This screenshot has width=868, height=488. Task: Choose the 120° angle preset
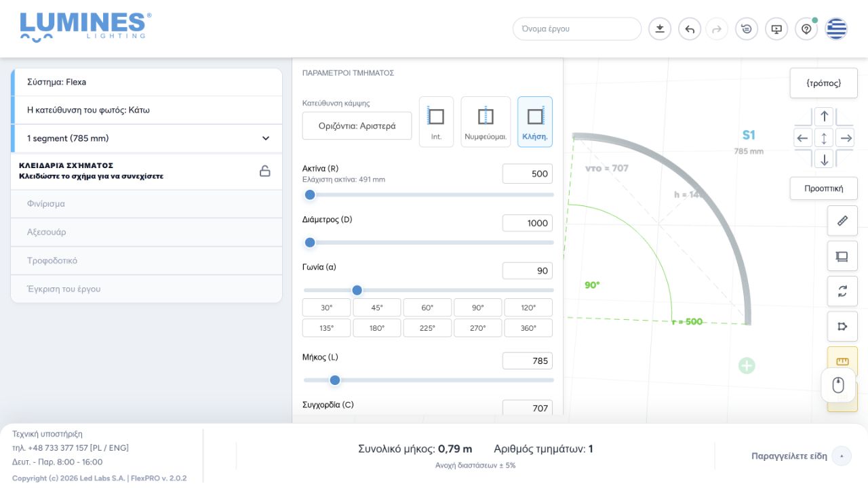[528, 308]
